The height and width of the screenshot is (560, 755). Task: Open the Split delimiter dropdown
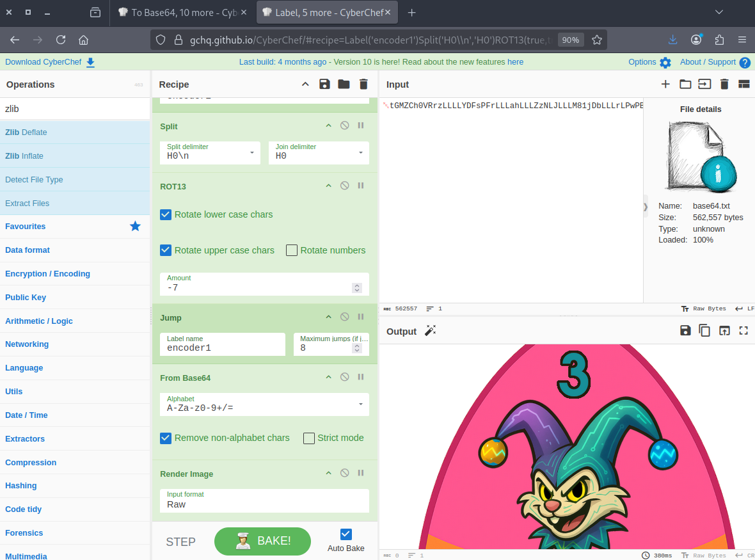pos(252,152)
